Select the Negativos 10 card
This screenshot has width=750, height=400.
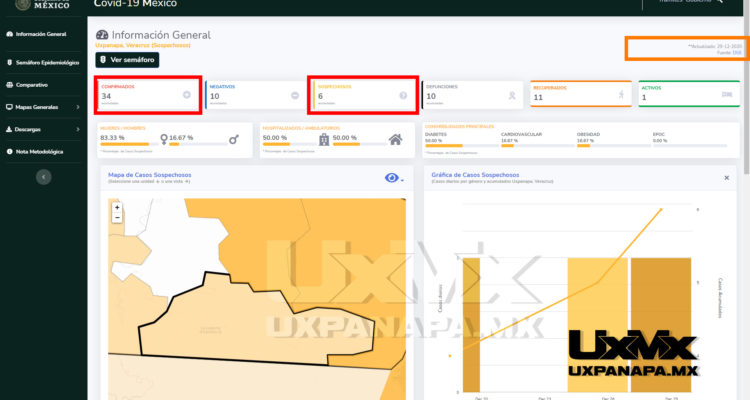pos(255,95)
